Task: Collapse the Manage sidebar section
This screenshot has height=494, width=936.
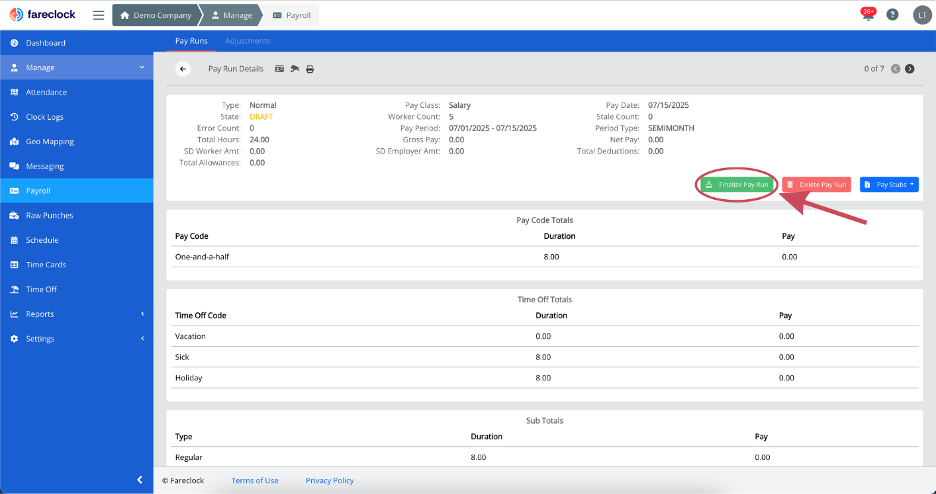Action: (x=76, y=67)
